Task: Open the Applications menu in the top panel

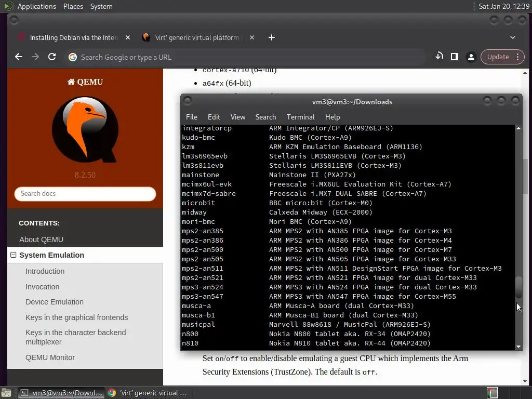Action: click(37, 6)
